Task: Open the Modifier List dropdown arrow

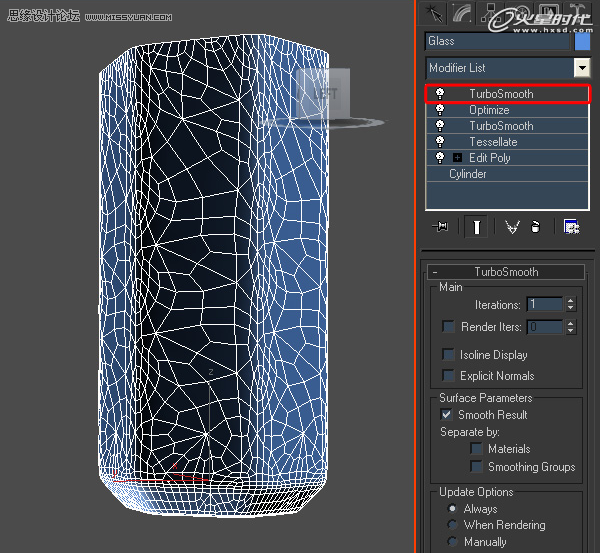Action: click(582, 68)
